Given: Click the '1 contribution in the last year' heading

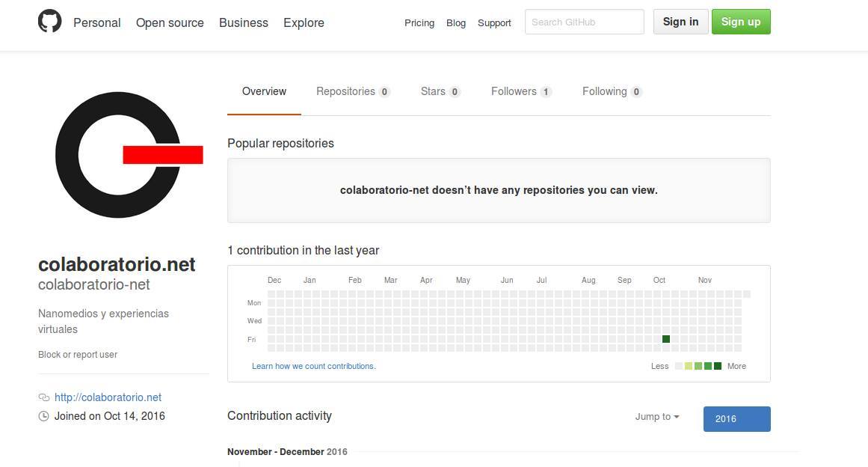Looking at the screenshot, I should [304, 251].
